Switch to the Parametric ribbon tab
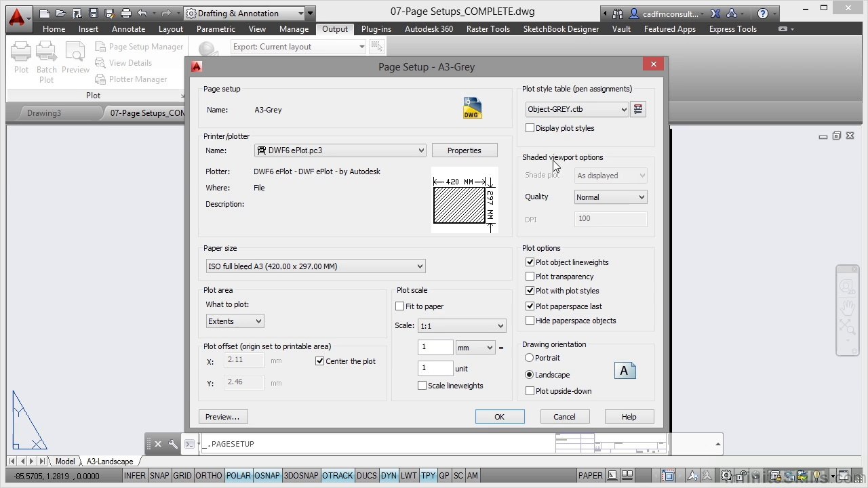This screenshot has height=488, width=868. click(216, 29)
